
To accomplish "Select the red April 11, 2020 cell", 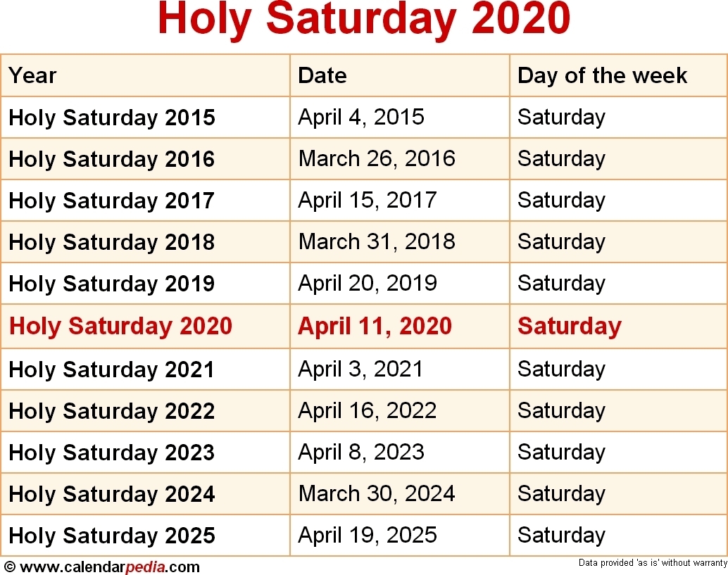I will pos(375,326).
